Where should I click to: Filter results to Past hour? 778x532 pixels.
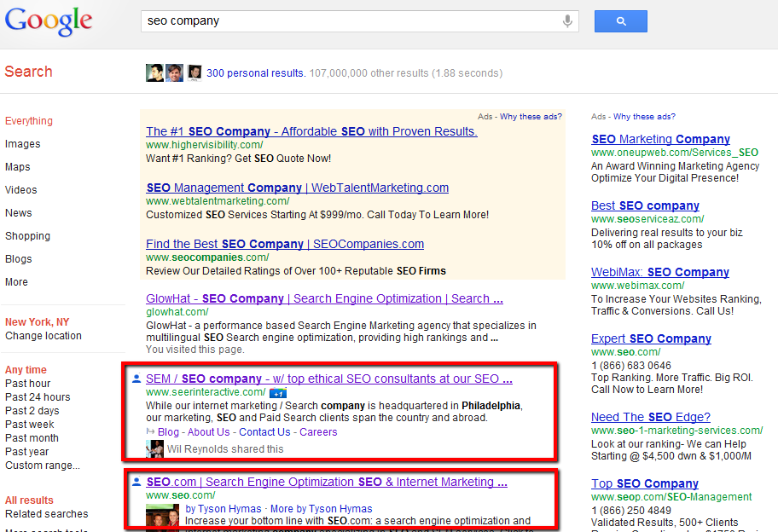tap(28, 384)
